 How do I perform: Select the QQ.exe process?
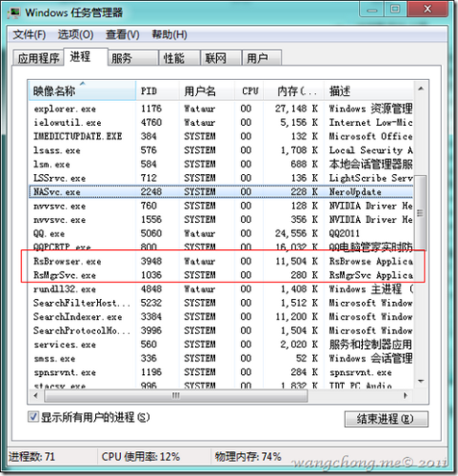(x=221, y=233)
